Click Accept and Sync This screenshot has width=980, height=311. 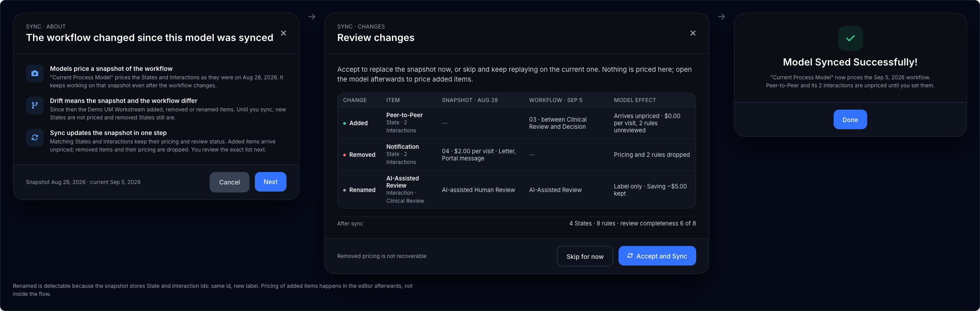pyautogui.click(x=657, y=256)
